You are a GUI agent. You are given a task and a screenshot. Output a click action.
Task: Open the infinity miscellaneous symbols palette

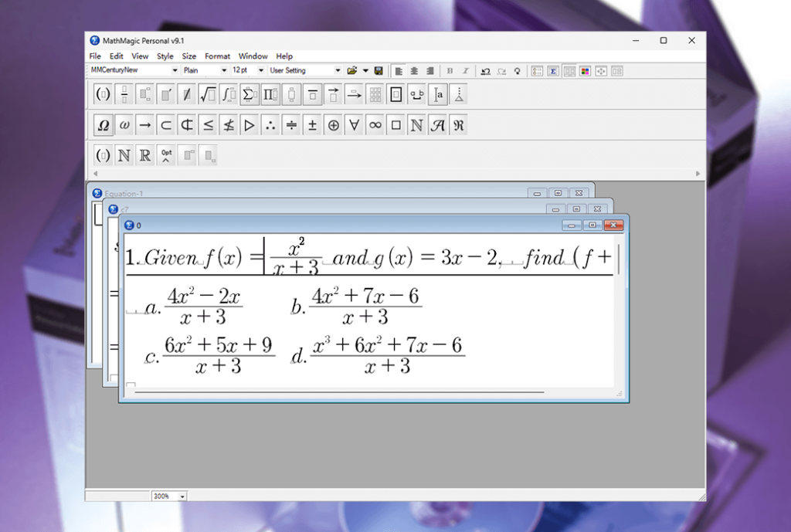click(375, 125)
